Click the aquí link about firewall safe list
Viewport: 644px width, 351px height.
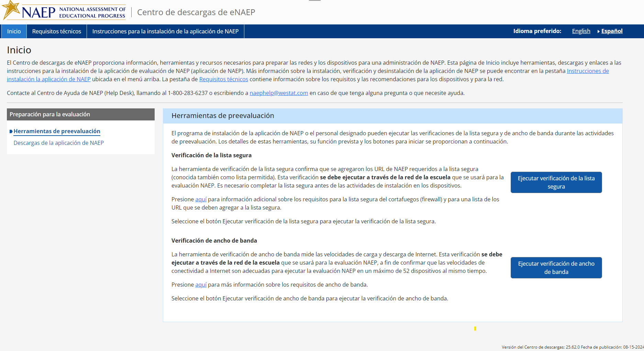pyautogui.click(x=201, y=199)
